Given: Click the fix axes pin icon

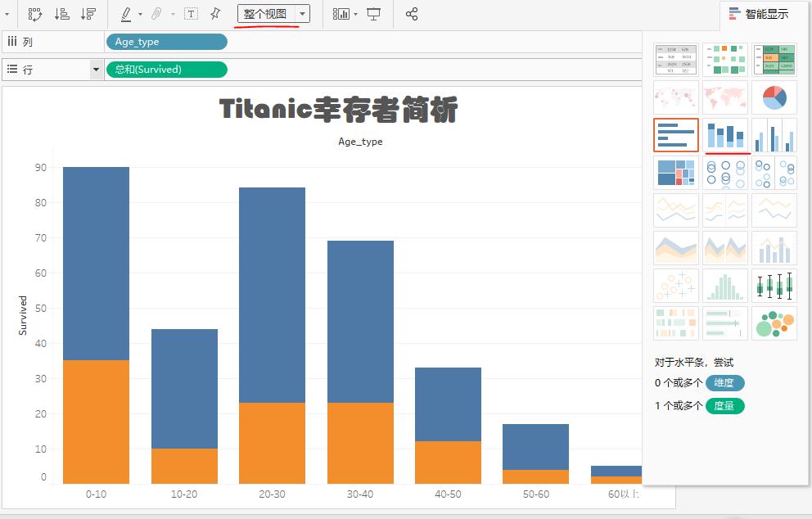Looking at the screenshot, I should point(215,14).
